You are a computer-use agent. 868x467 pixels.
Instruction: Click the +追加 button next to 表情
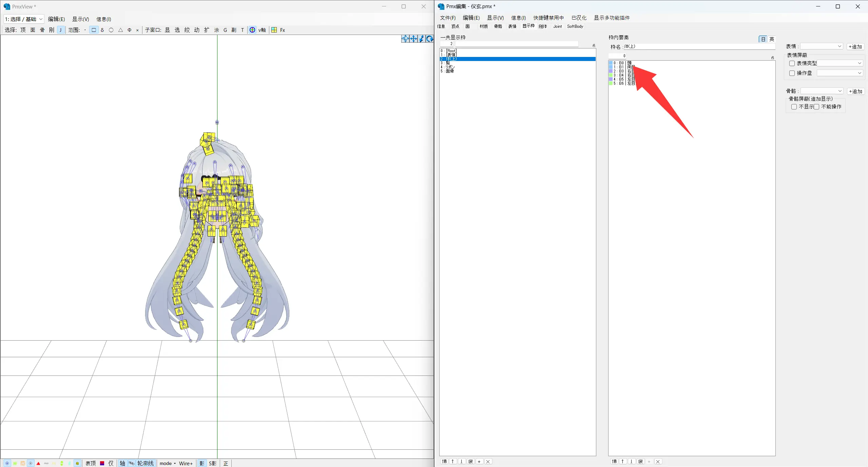point(855,47)
